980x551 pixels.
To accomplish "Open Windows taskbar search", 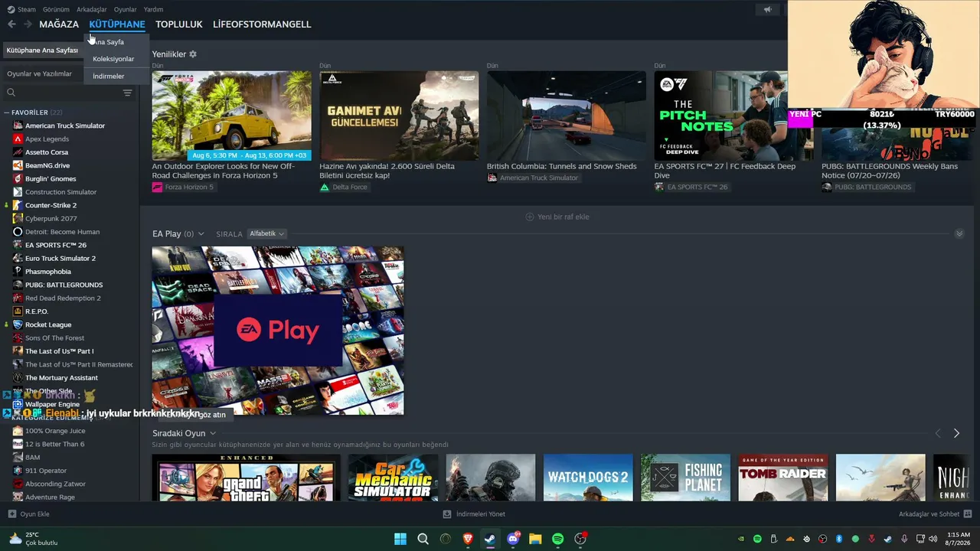I will (423, 539).
